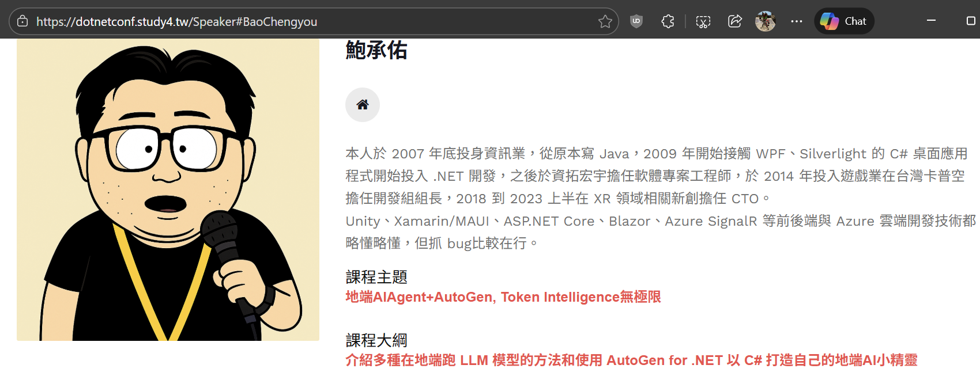Open the Settings and more ellipsis menu
Viewport: 980px width, 380px height.
797,21
